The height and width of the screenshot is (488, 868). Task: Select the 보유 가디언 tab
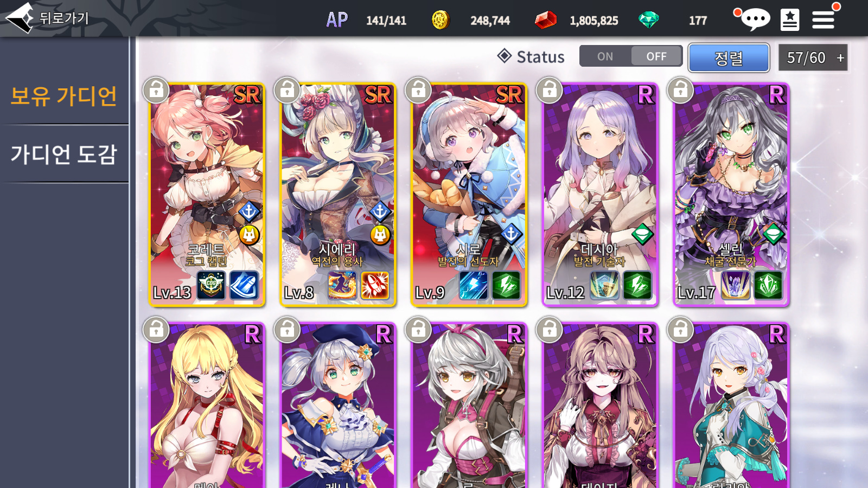64,96
